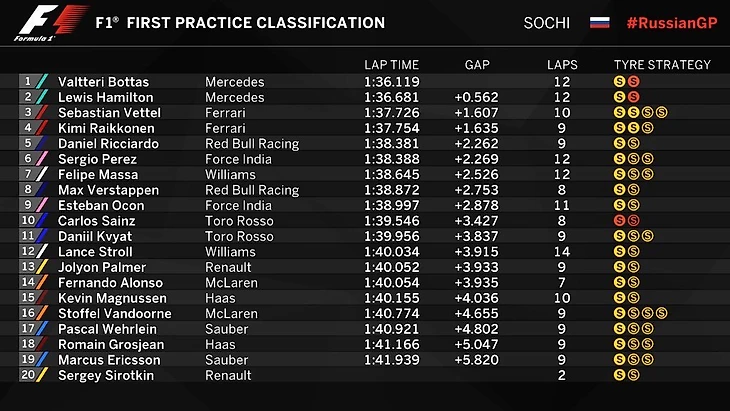730x411 pixels.
Task: Click the GAP column header
Action: (x=477, y=65)
